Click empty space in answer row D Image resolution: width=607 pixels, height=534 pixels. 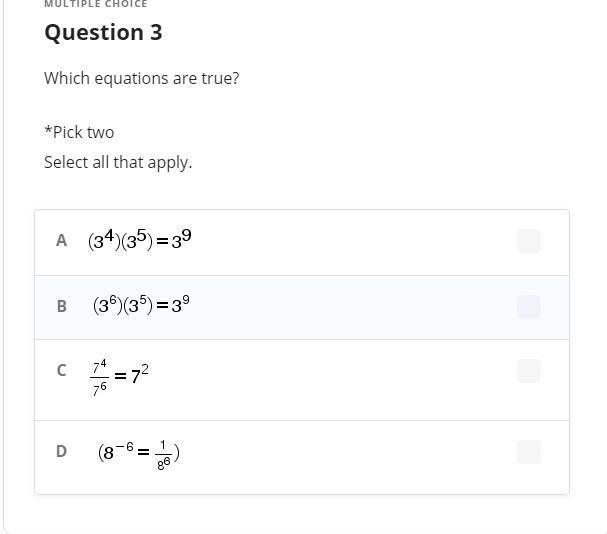click(x=350, y=453)
